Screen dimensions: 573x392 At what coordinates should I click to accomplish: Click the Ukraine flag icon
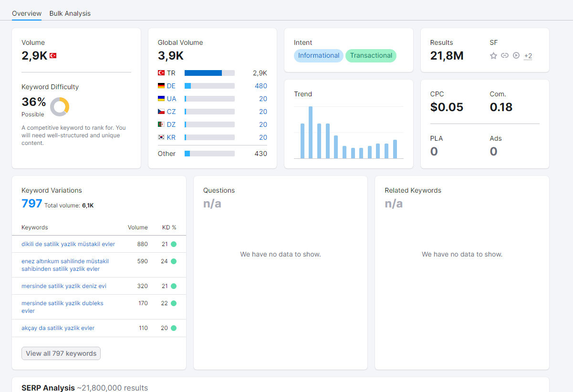tap(161, 99)
